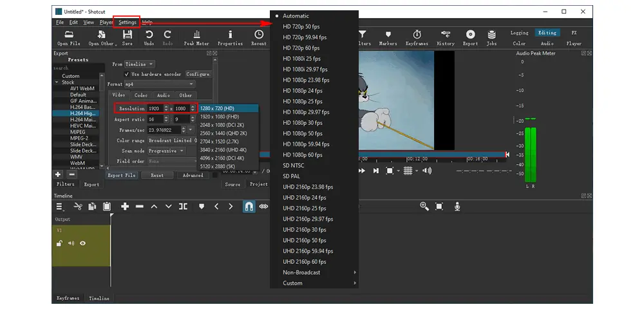
Task: Click the timeline Overwrite down-arrow icon
Action: pyautogui.click(x=168, y=207)
